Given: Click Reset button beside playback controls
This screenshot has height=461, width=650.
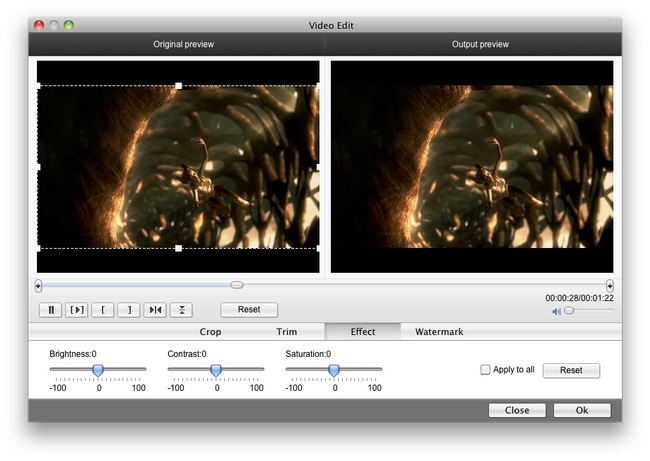Looking at the screenshot, I should click(249, 310).
